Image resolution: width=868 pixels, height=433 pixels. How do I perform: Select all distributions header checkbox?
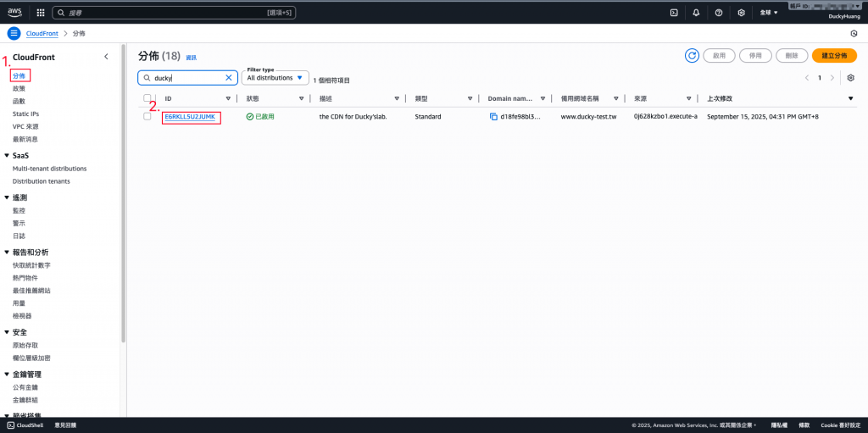147,98
